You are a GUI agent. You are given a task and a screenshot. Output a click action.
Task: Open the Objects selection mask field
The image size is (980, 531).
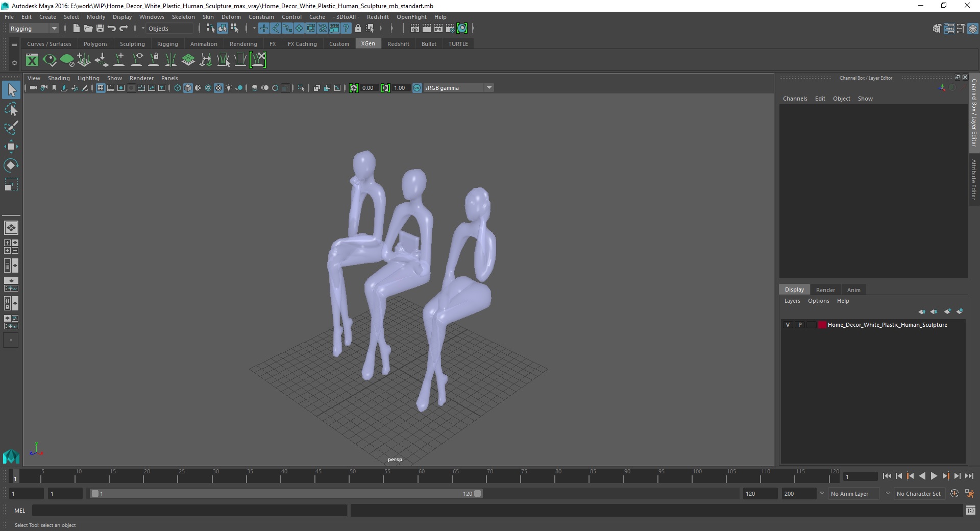pos(168,29)
